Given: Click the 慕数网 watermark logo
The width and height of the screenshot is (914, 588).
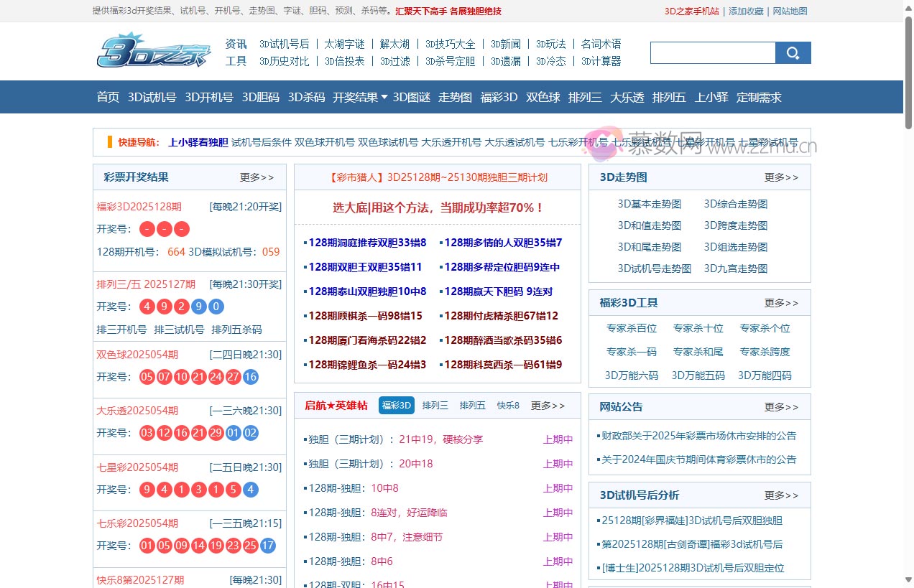Looking at the screenshot, I should 605,144.
